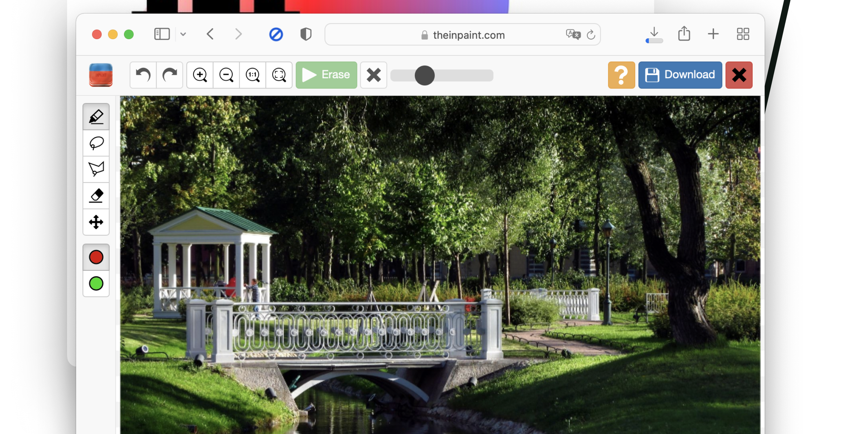This screenshot has width=868, height=434.
Task: Select the Lasso selection tool
Action: tap(97, 143)
